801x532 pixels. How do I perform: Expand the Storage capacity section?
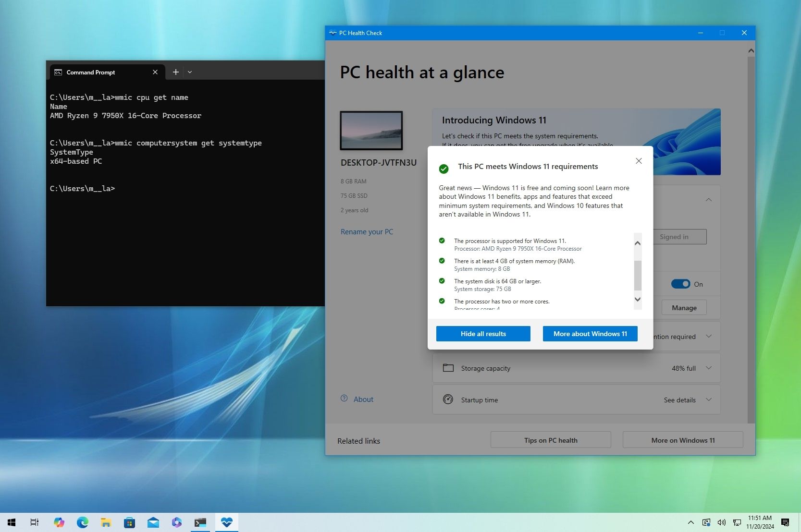pyautogui.click(x=708, y=368)
